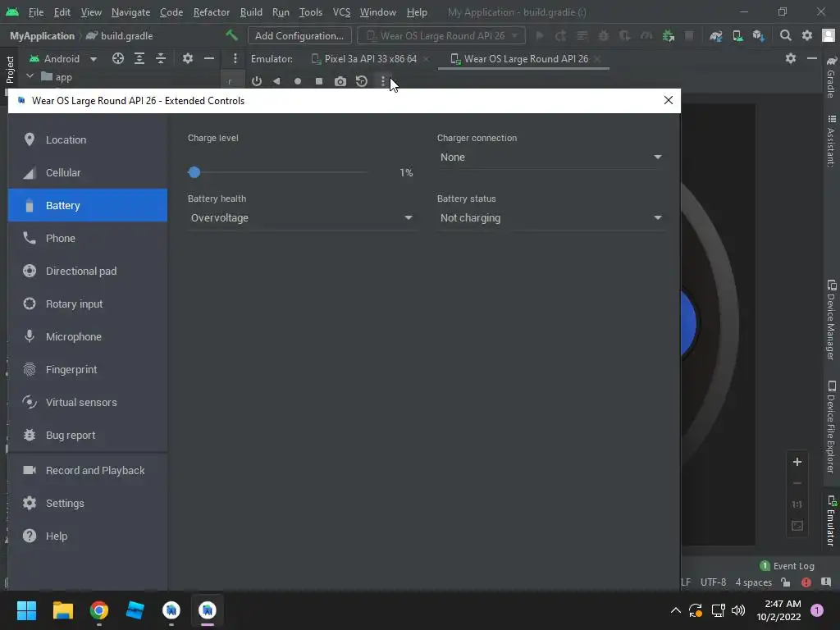The image size is (840, 630).
Task: Toggle the Emulator tool window
Action: coord(831,521)
